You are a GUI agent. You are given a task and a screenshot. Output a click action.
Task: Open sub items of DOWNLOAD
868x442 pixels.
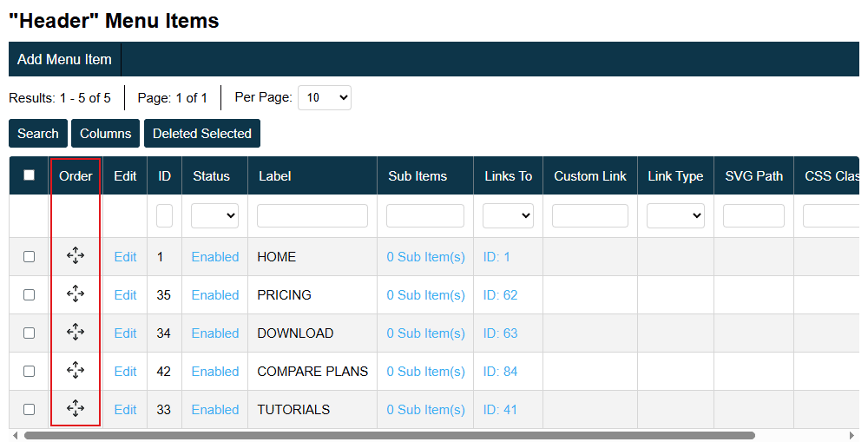pyautogui.click(x=425, y=333)
